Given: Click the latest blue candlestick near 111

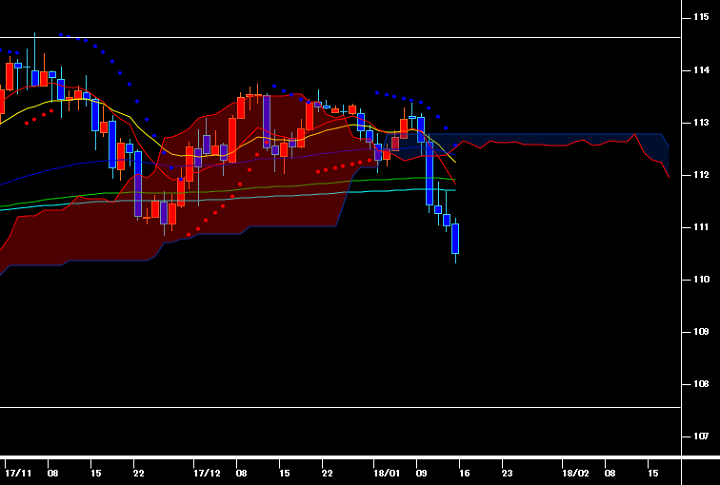Looking at the screenshot, I should [x=455, y=238].
